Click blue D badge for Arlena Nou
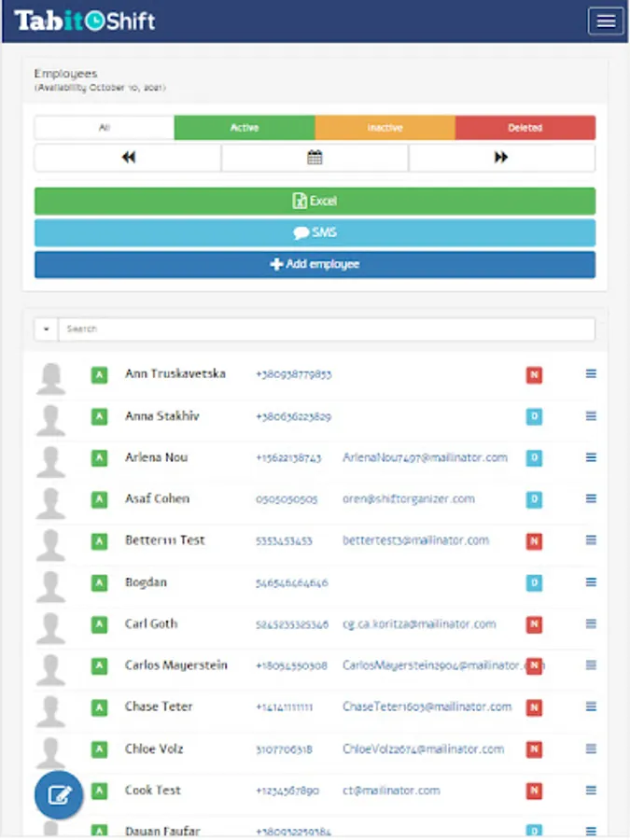This screenshot has width=630, height=840. (534, 458)
